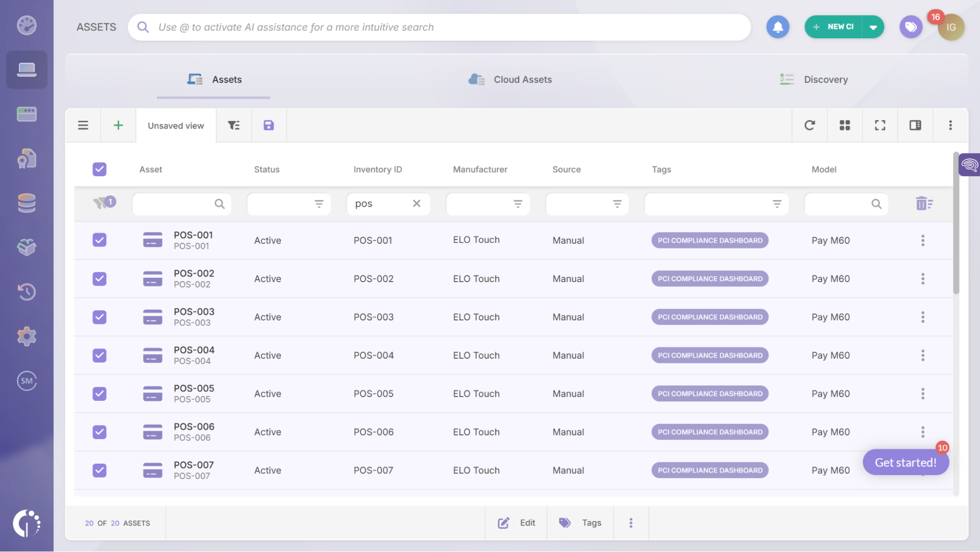Screen dimensions: 980x552
Task: Click the PCI COMPLIANCE DASHBOARD tag on POS-001
Action: coord(709,240)
